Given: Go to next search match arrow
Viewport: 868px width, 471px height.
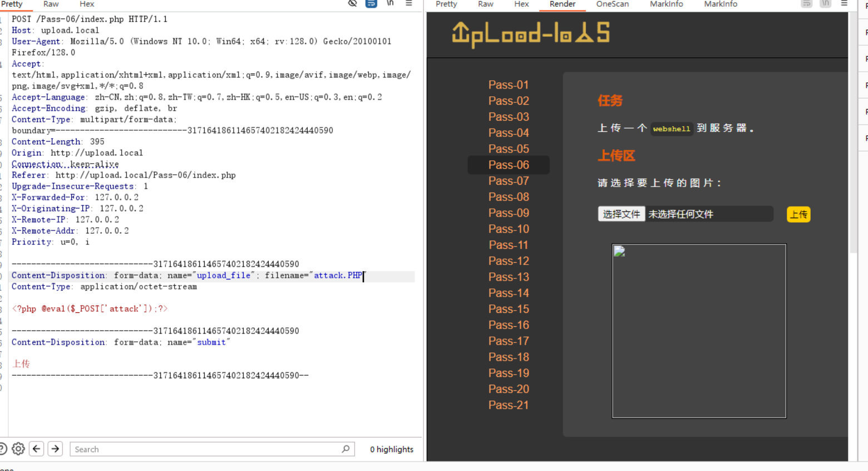Looking at the screenshot, I should coord(55,449).
